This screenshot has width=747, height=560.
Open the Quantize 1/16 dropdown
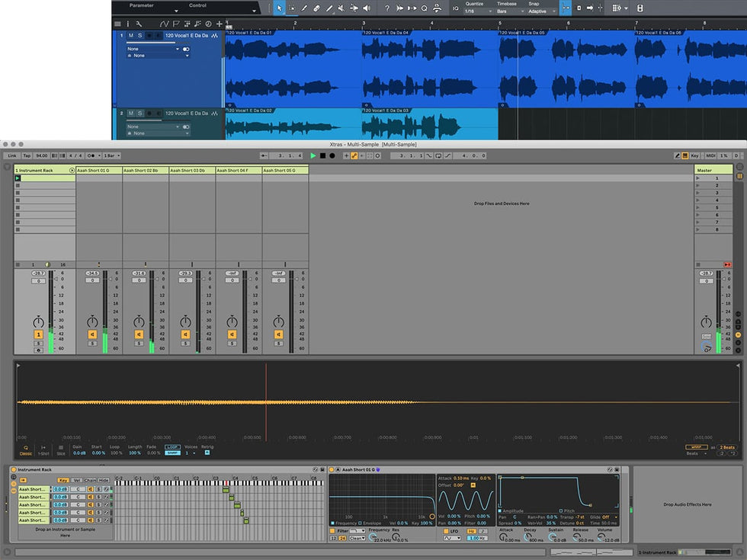[x=479, y=12]
